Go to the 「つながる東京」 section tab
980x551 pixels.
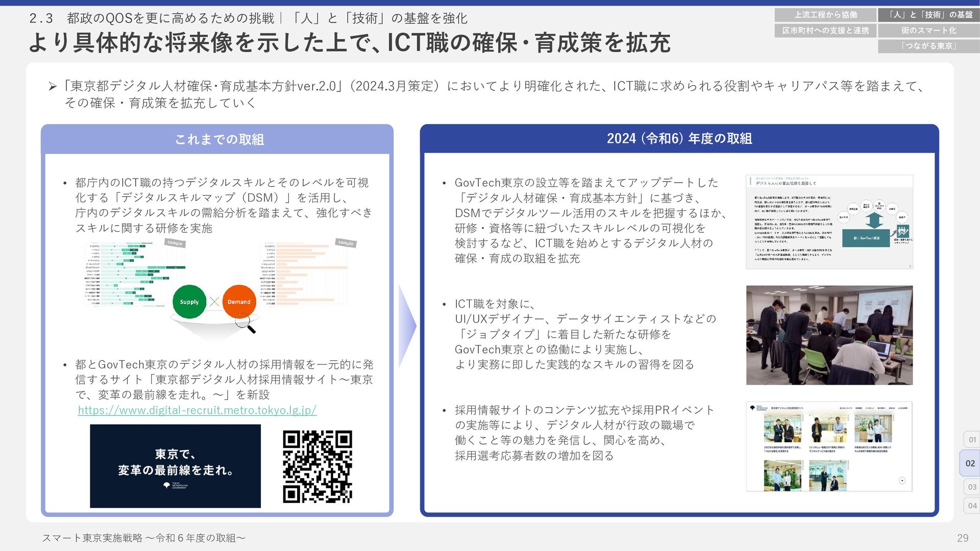pyautogui.click(x=928, y=46)
